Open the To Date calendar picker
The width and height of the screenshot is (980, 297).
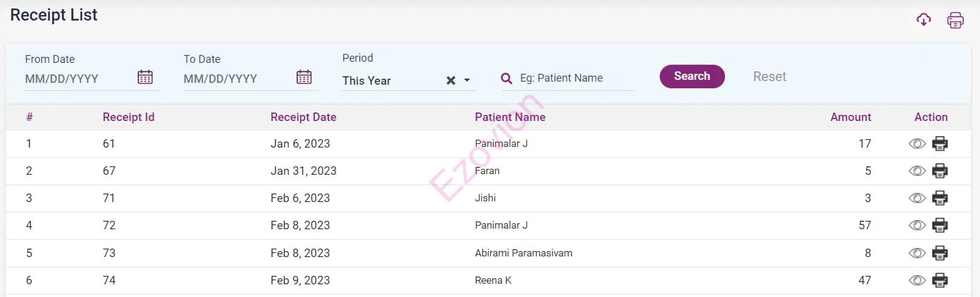pos(304,77)
